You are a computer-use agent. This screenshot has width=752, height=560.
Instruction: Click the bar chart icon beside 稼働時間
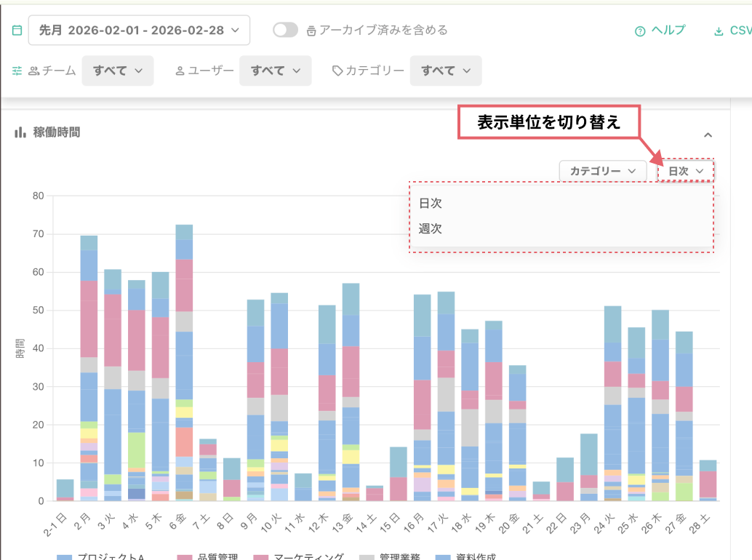pyautogui.click(x=21, y=133)
